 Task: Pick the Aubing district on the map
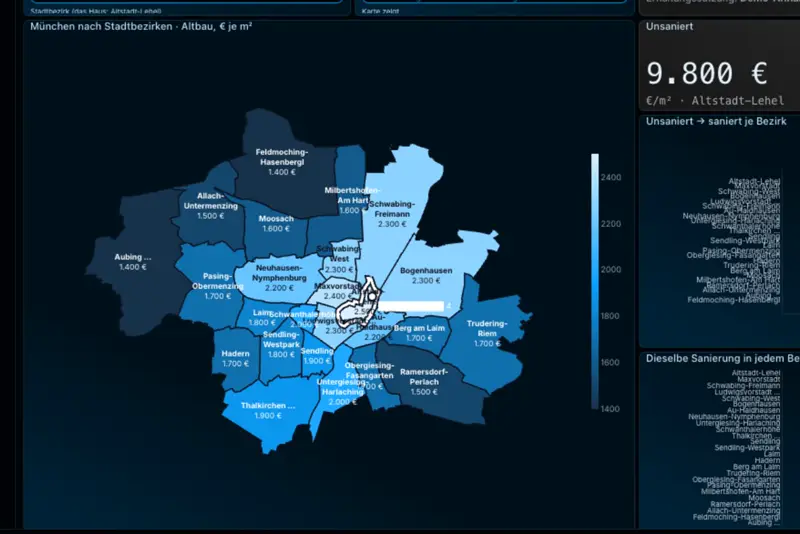coord(133,261)
